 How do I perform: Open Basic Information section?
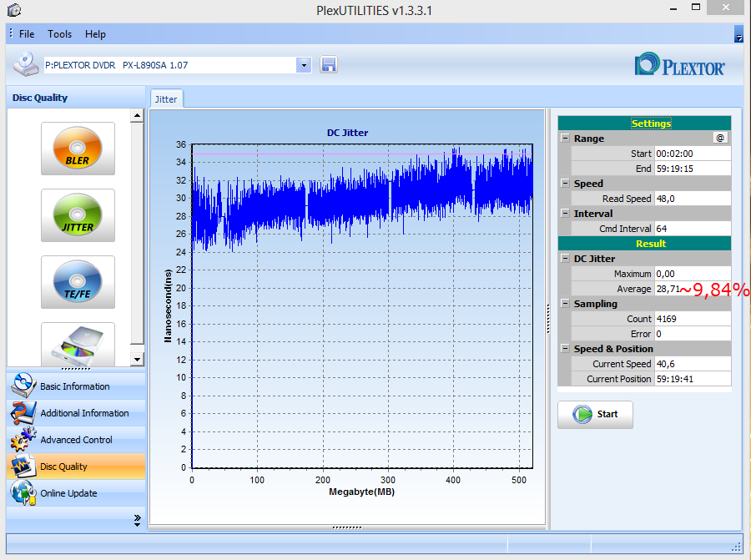(x=76, y=386)
